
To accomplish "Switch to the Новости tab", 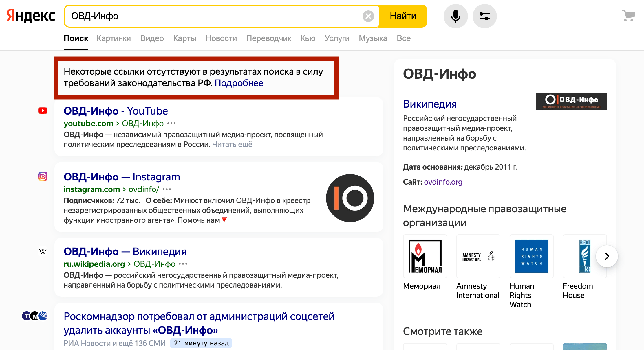I will point(221,38).
